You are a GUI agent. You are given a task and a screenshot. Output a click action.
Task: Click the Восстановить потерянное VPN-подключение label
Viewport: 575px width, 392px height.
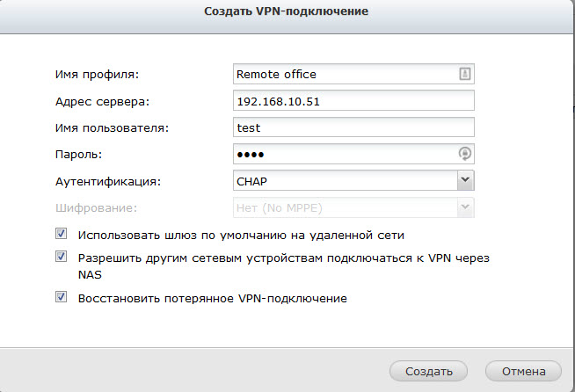(x=212, y=299)
